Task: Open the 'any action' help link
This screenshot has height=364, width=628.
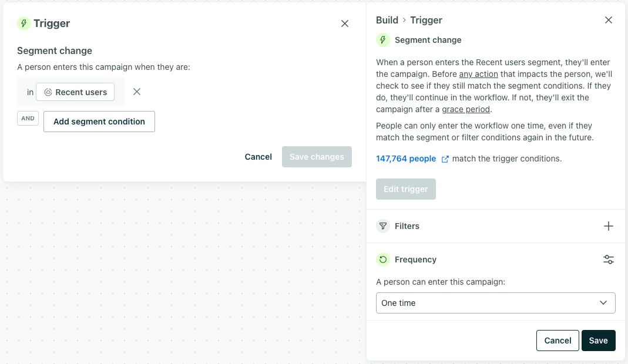Action: tap(478, 74)
